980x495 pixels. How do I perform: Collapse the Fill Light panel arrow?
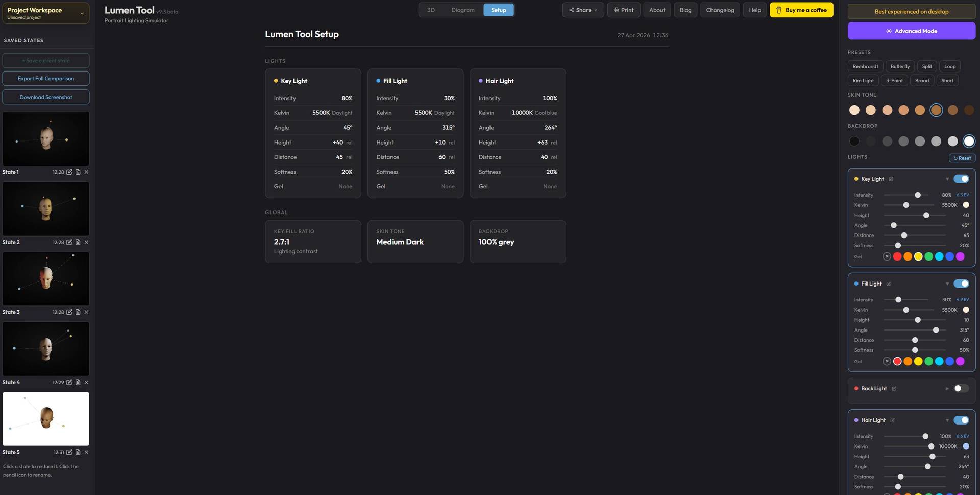coord(947,284)
